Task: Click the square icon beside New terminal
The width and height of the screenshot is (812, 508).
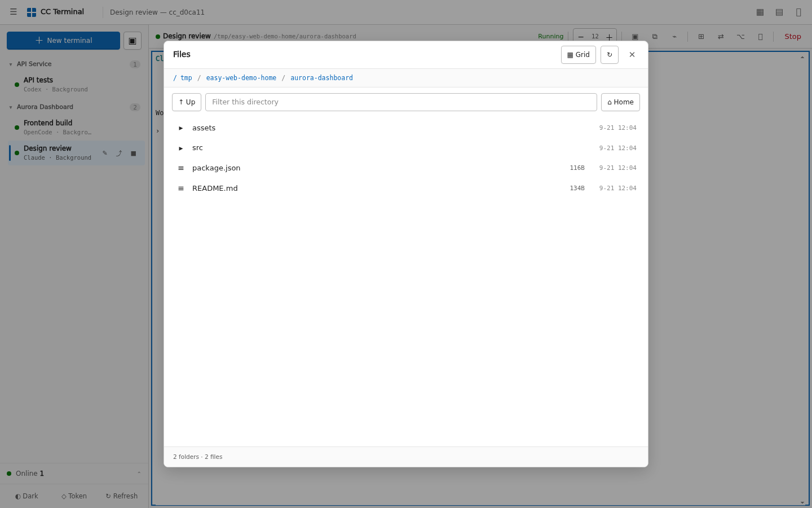Action: point(133,41)
